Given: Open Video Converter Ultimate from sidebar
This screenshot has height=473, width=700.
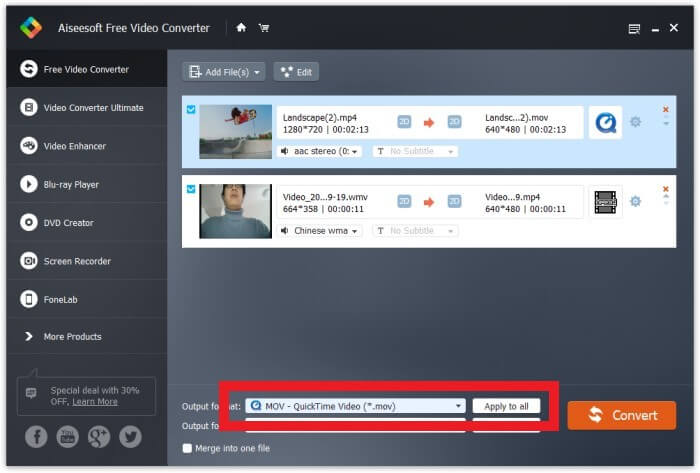Looking at the screenshot, I should coord(87,108).
